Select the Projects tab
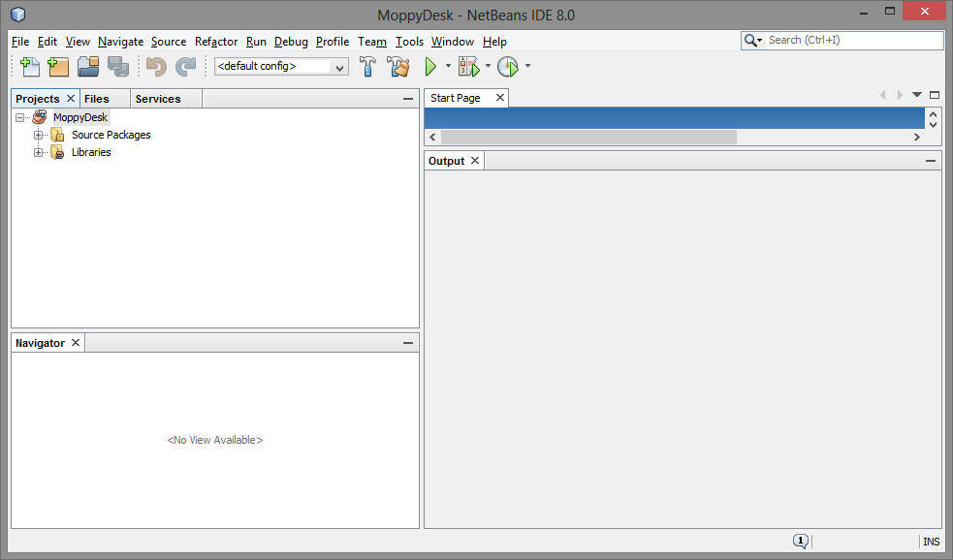 pos(38,99)
